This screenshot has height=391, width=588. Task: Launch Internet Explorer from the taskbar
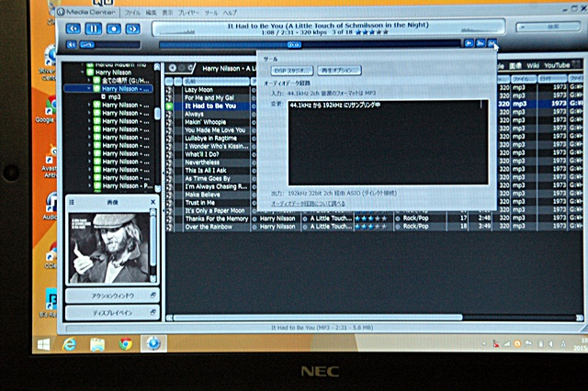70,344
